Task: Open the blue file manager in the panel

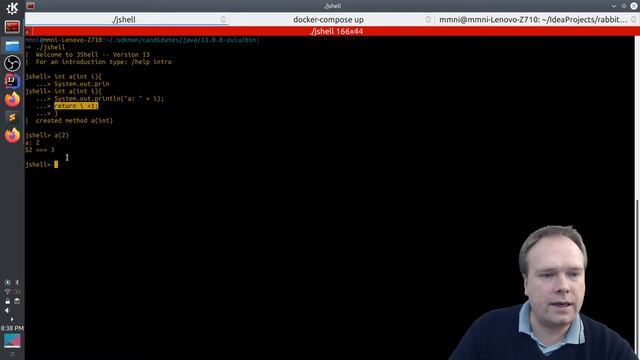Action: [x=12, y=45]
